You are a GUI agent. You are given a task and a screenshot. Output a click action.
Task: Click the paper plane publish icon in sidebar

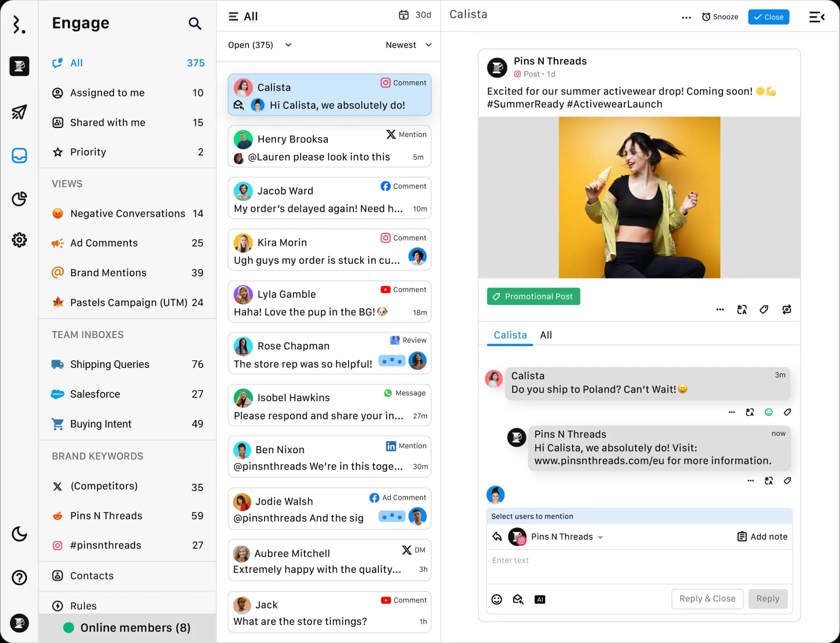[x=19, y=112]
